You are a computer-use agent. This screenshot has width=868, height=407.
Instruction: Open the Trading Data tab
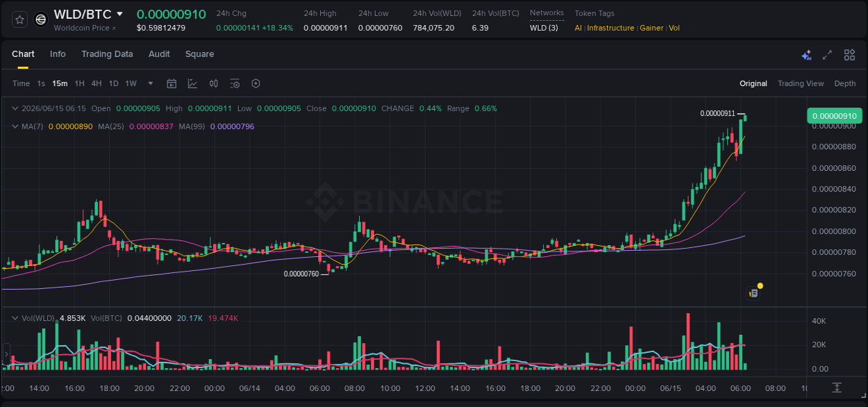107,54
